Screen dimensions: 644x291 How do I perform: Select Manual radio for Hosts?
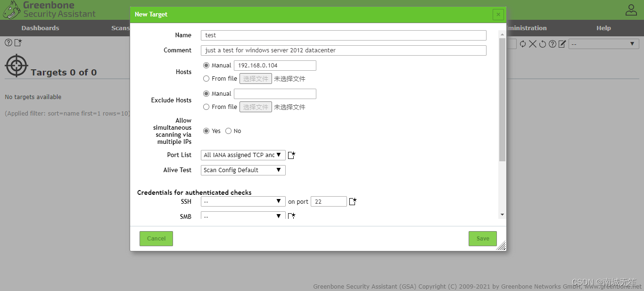[x=206, y=66]
